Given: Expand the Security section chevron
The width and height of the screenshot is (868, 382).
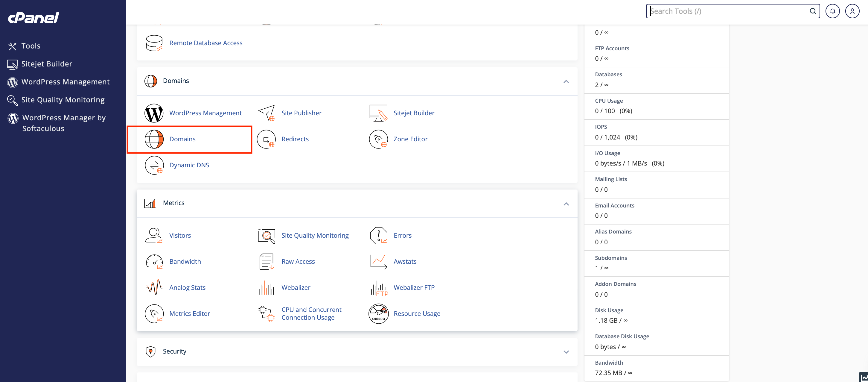Looking at the screenshot, I should click(x=566, y=352).
